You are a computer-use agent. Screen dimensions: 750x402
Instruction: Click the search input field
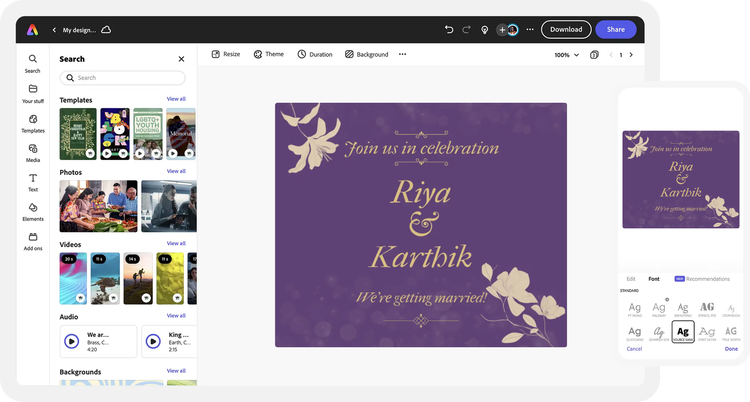tap(122, 78)
